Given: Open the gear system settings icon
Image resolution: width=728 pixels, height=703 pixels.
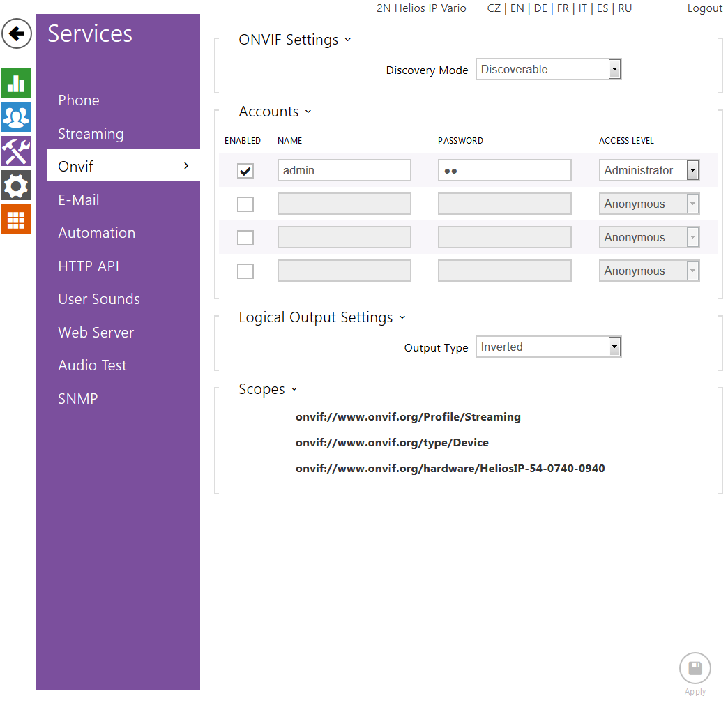Looking at the screenshot, I should pos(16,186).
